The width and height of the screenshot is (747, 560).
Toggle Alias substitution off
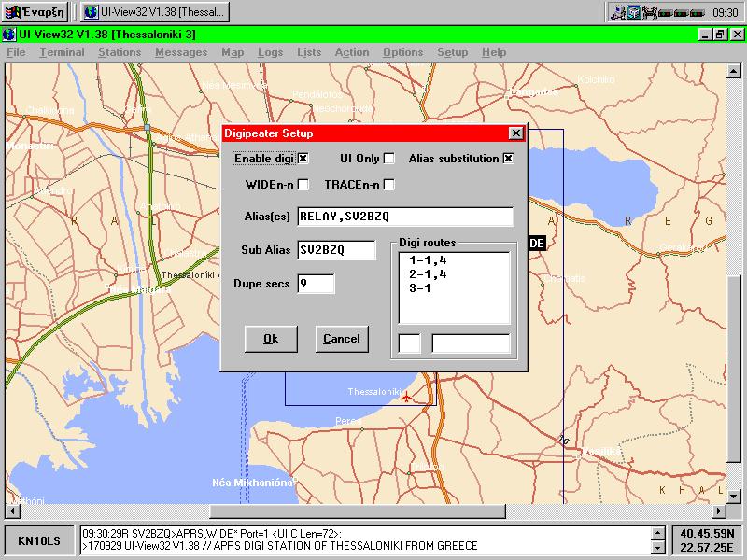pos(508,159)
